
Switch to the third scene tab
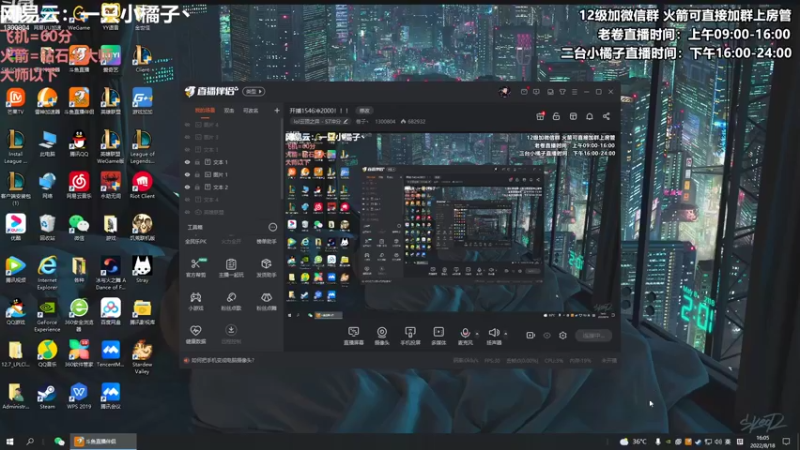coord(251,111)
